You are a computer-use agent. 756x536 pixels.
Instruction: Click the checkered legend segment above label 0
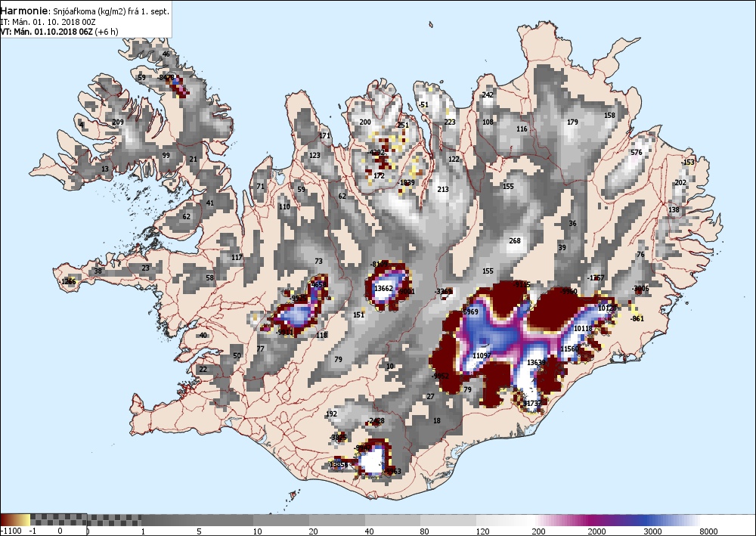coord(58,519)
